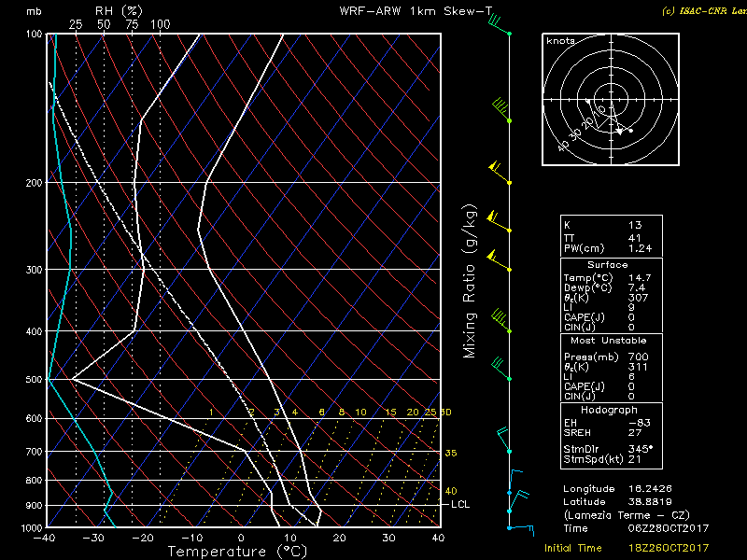Click the Initial Time value 18Z26OCT2017
Screen dimensions: 747x560
tap(669, 549)
